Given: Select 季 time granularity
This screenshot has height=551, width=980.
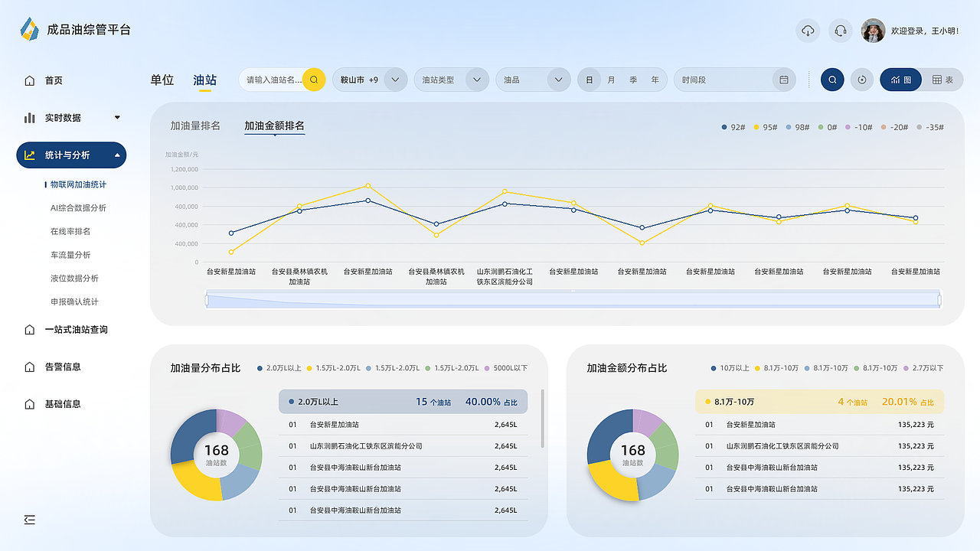Looking at the screenshot, I should pyautogui.click(x=633, y=80).
